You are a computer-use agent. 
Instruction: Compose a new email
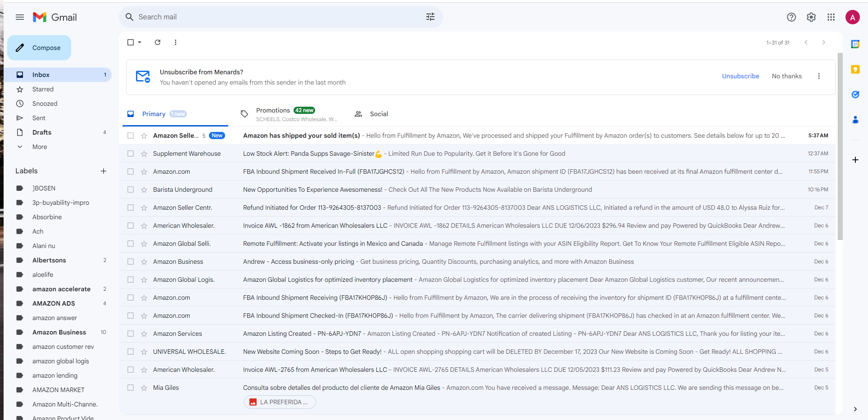[x=39, y=48]
